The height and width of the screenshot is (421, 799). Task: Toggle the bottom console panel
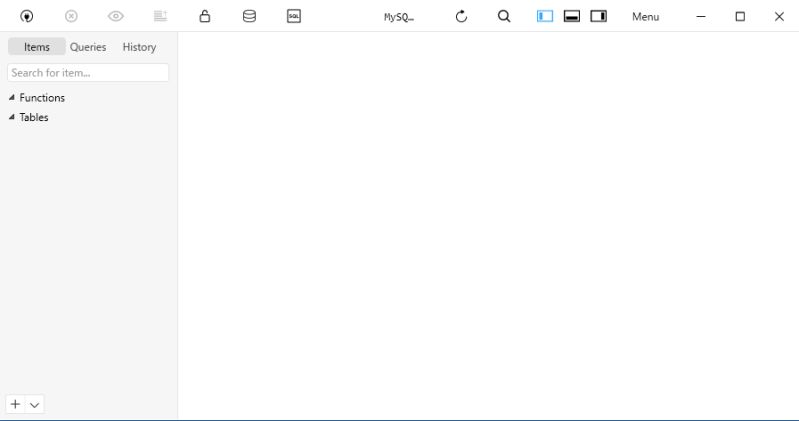pos(572,16)
